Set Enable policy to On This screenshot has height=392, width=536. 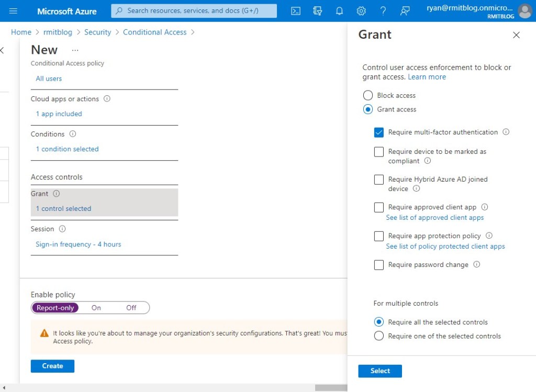tap(96, 308)
